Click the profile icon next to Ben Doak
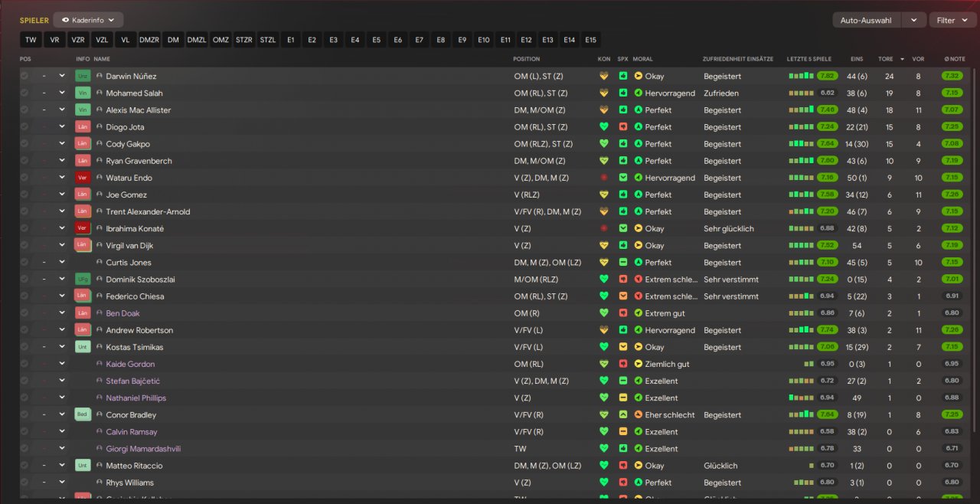The height and width of the screenshot is (504, 980). point(100,313)
